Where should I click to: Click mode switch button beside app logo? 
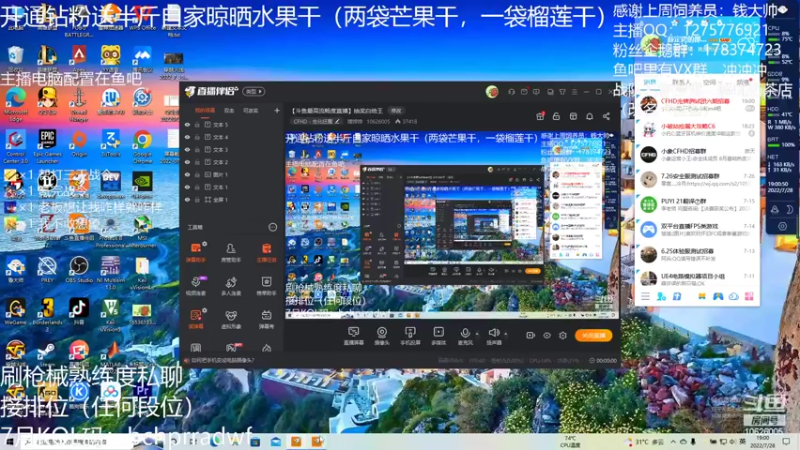254,92
